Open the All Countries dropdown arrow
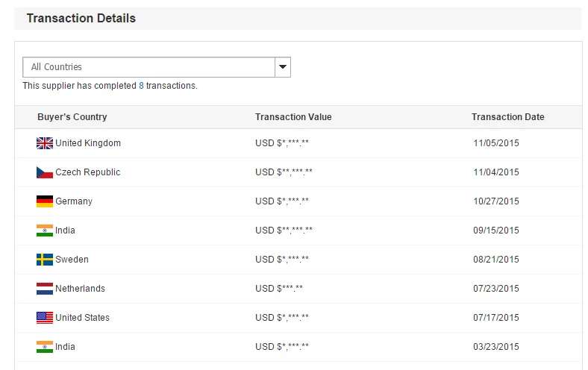 (x=283, y=67)
